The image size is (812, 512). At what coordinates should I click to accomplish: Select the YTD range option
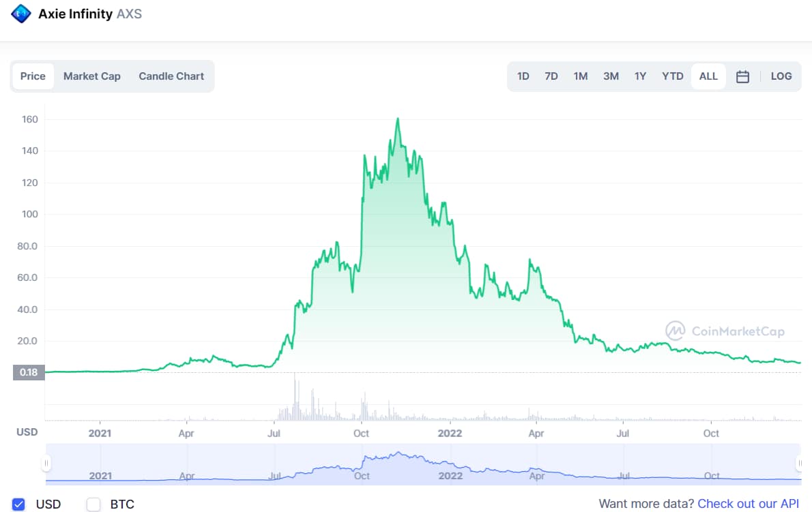click(x=672, y=76)
